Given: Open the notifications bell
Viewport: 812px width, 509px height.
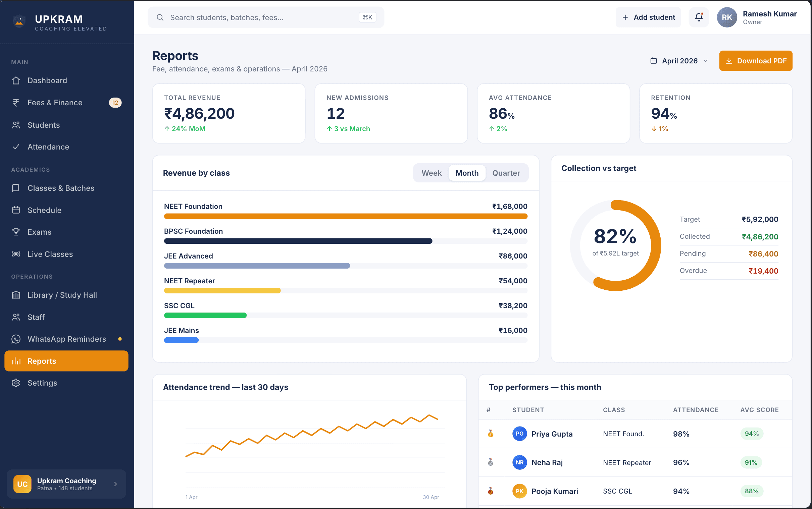Looking at the screenshot, I should click(699, 17).
